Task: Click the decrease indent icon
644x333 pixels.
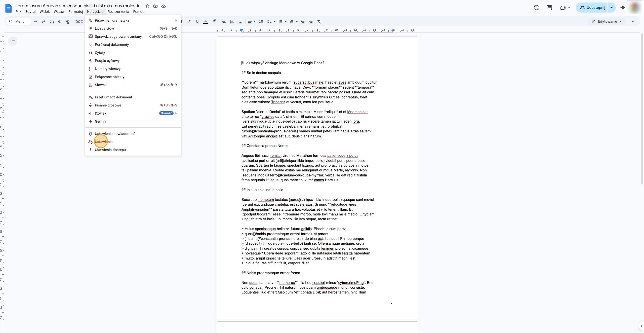Action: pyautogui.click(x=303, y=22)
